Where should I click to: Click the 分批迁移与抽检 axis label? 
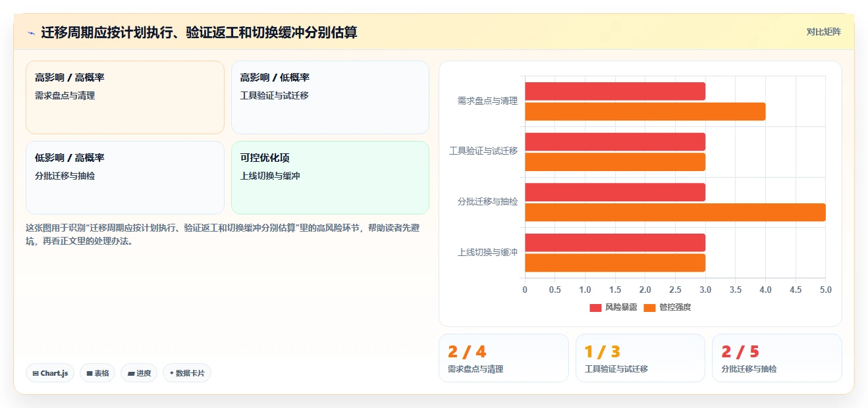487,202
